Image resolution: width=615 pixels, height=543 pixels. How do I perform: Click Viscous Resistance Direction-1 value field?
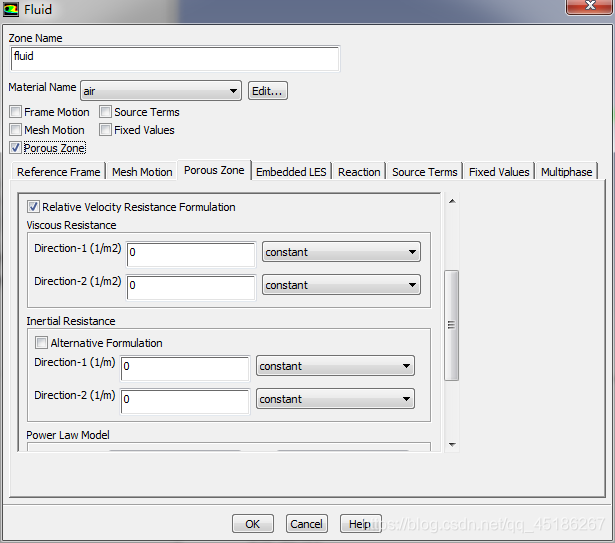191,254
